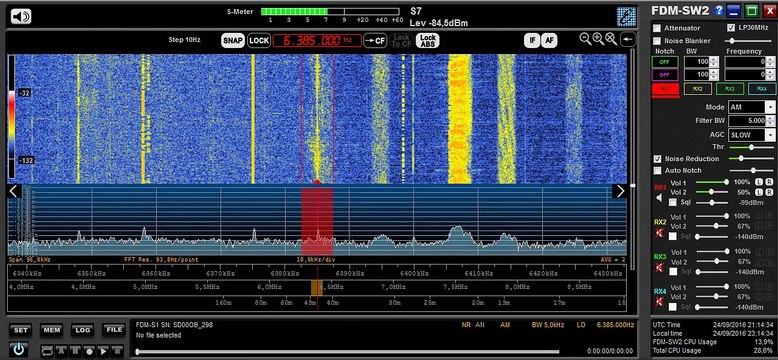The width and height of the screenshot is (778, 360).
Task: Click the LOCK button
Action: pyautogui.click(x=259, y=41)
